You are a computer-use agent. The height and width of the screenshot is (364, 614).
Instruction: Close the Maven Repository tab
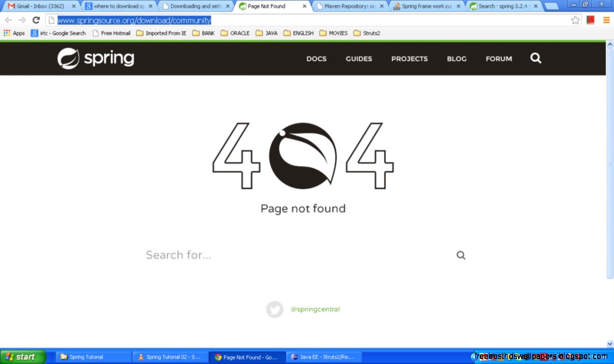(382, 7)
